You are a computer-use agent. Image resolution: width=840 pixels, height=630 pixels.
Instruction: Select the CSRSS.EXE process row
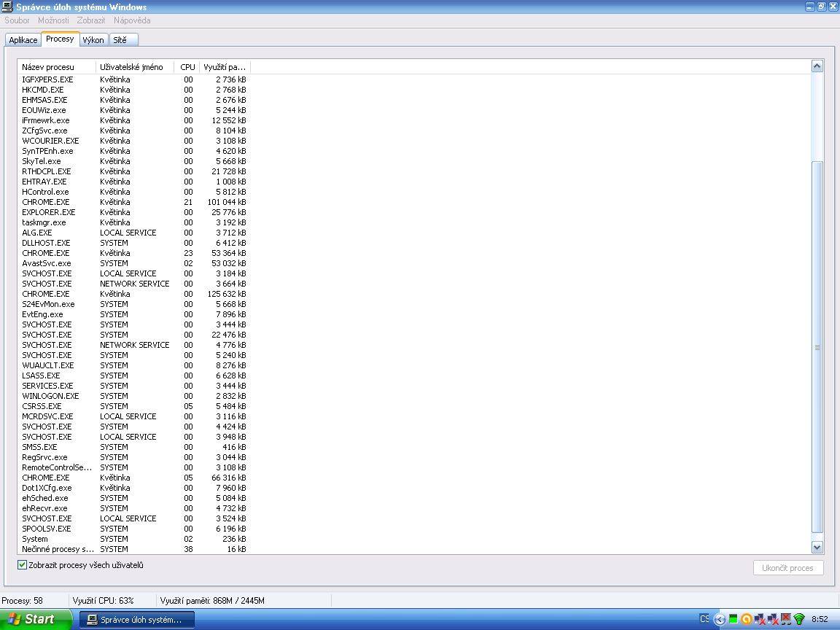pos(134,406)
